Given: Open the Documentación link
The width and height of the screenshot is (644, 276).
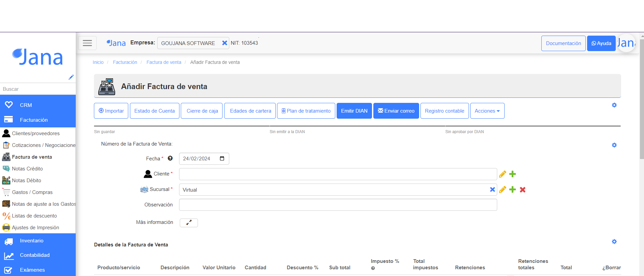Looking at the screenshot, I should (x=563, y=43).
